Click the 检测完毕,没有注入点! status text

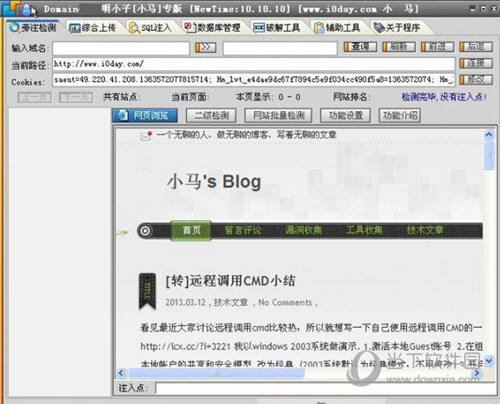click(x=444, y=97)
